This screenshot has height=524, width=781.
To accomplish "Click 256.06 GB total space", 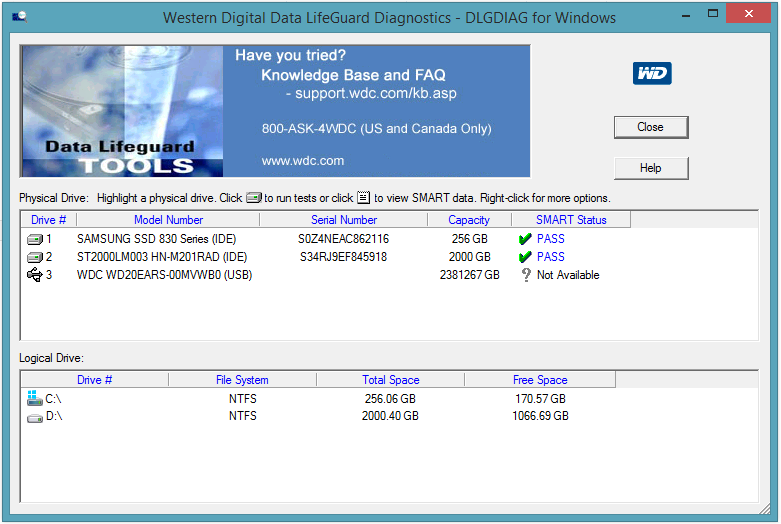I will 390,399.
